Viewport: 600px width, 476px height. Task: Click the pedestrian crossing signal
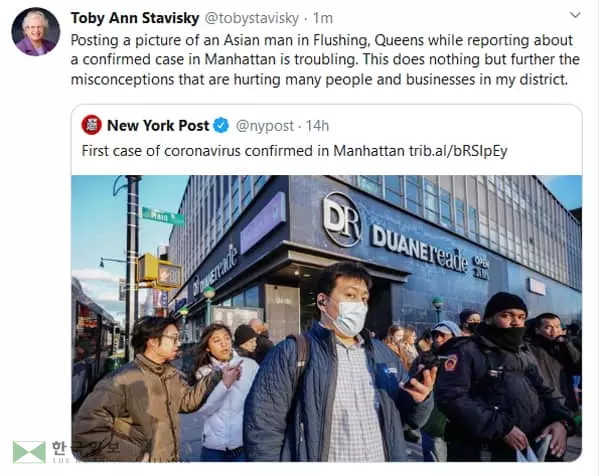pyautogui.click(x=169, y=275)
